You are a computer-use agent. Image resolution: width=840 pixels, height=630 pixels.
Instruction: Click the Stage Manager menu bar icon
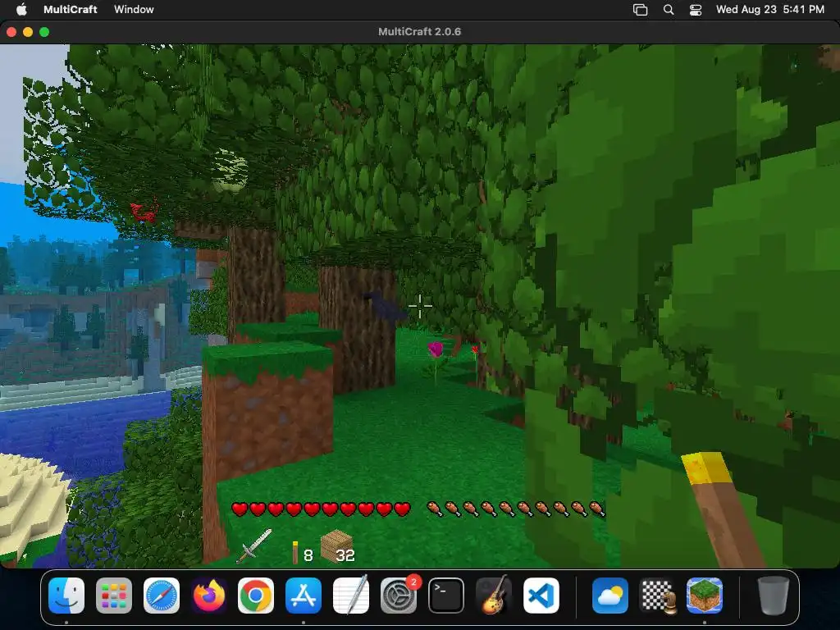click(x=640, y=10)
